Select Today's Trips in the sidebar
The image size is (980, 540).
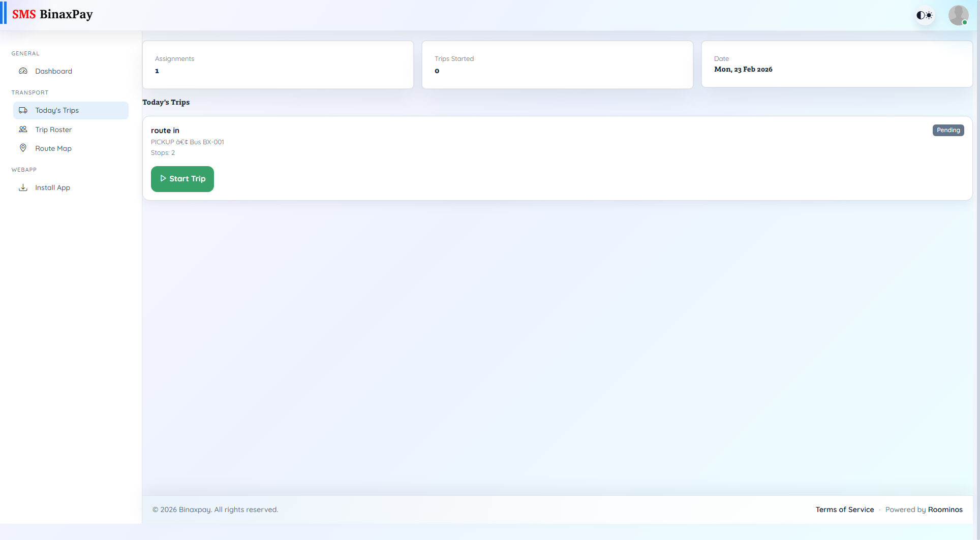(x=57, y=110)
